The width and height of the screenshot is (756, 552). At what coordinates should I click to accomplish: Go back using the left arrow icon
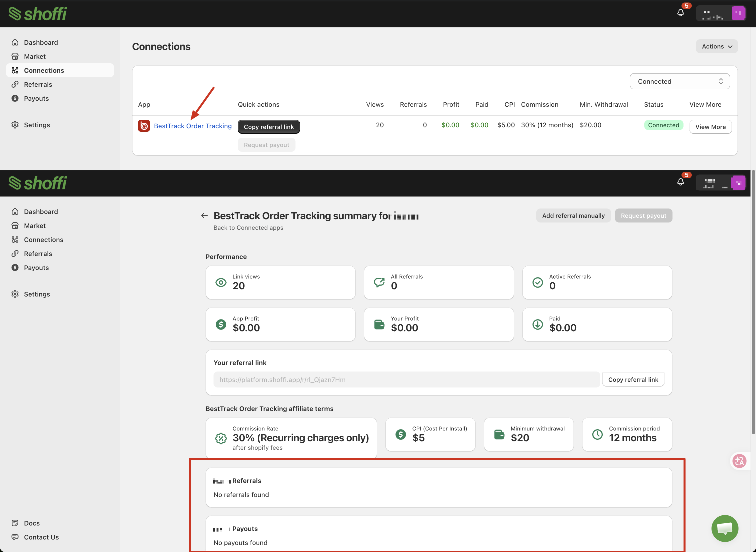(x=204, y=215)
